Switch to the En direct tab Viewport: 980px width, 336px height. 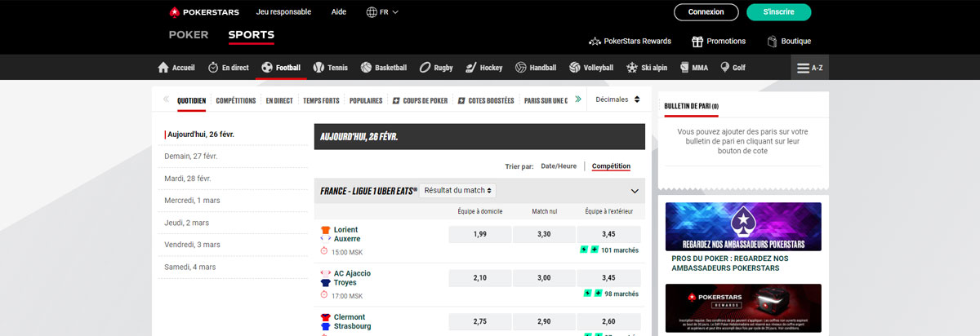click(278, 100)
